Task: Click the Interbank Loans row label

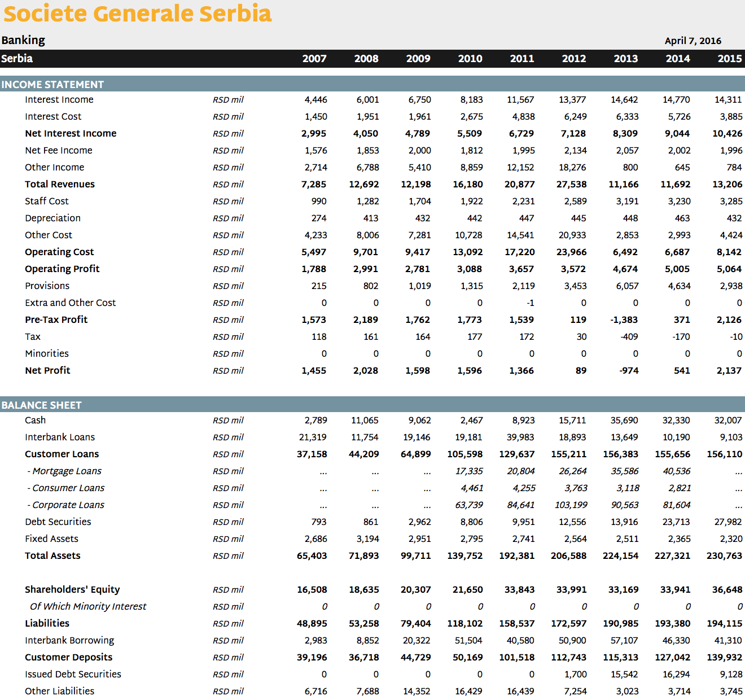Action: (x=60, y=438)
